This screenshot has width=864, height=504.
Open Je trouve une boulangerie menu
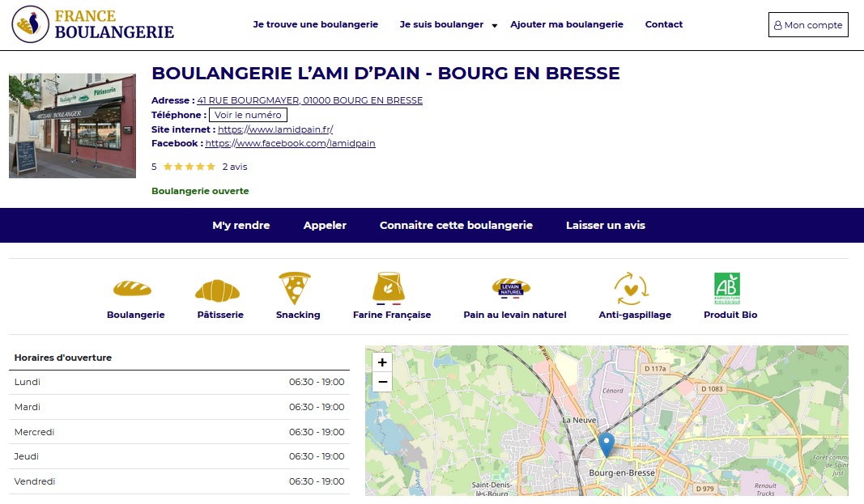click(x=315, y=24)
